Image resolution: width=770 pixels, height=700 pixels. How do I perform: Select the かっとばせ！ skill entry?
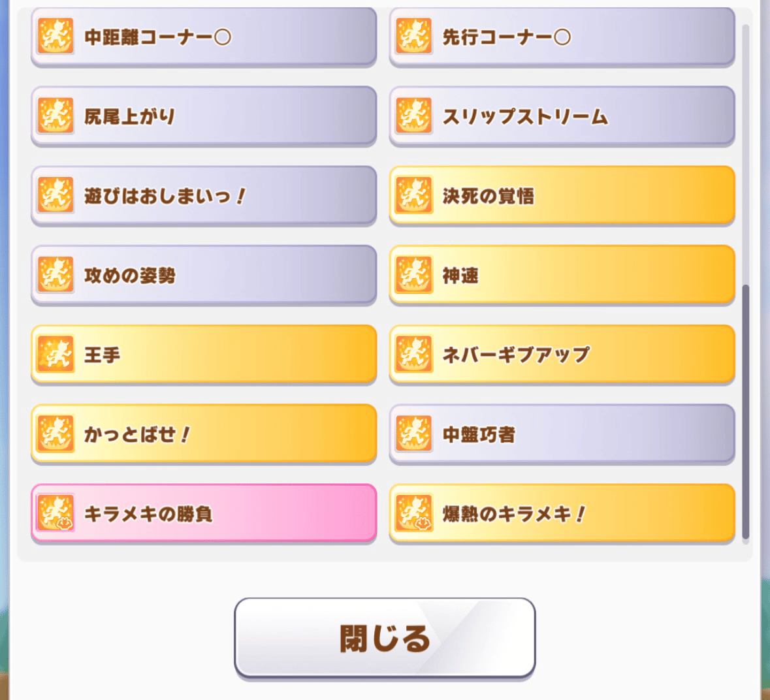coord(204,434)
